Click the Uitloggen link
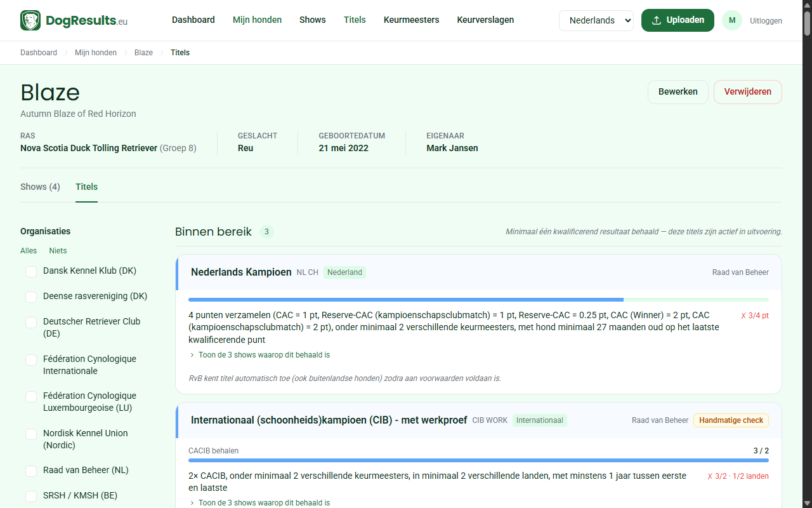This screenshot has width=812, height=508. click(x=766, y=21)
